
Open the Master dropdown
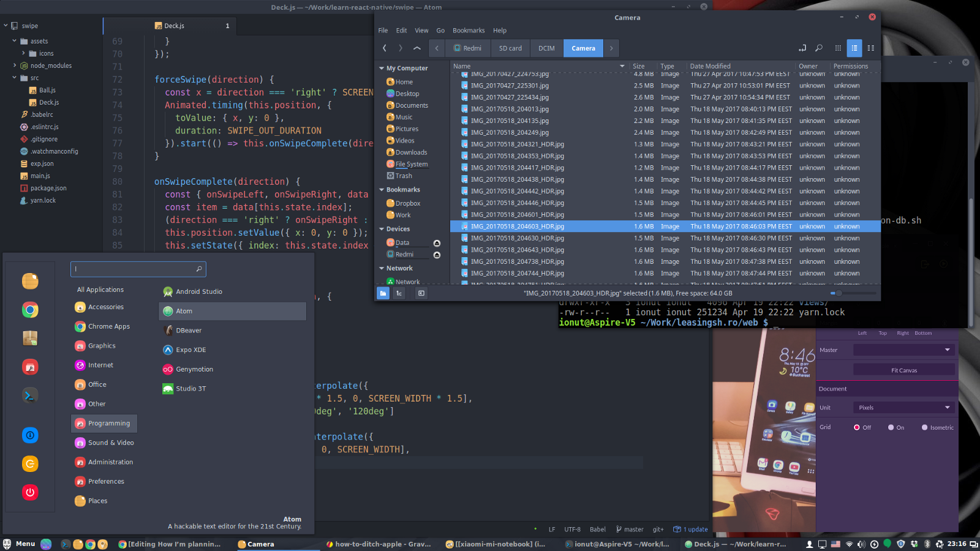(903, 350)
